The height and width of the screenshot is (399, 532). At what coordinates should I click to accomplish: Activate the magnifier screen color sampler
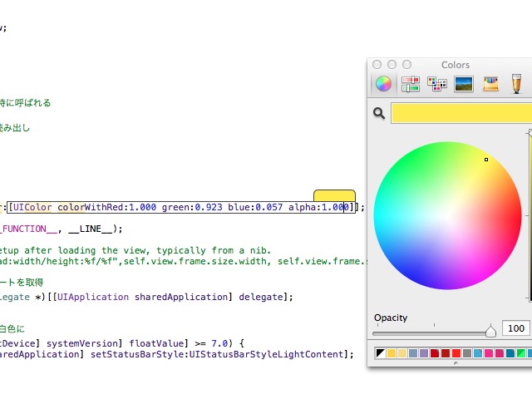pos(379,113)
